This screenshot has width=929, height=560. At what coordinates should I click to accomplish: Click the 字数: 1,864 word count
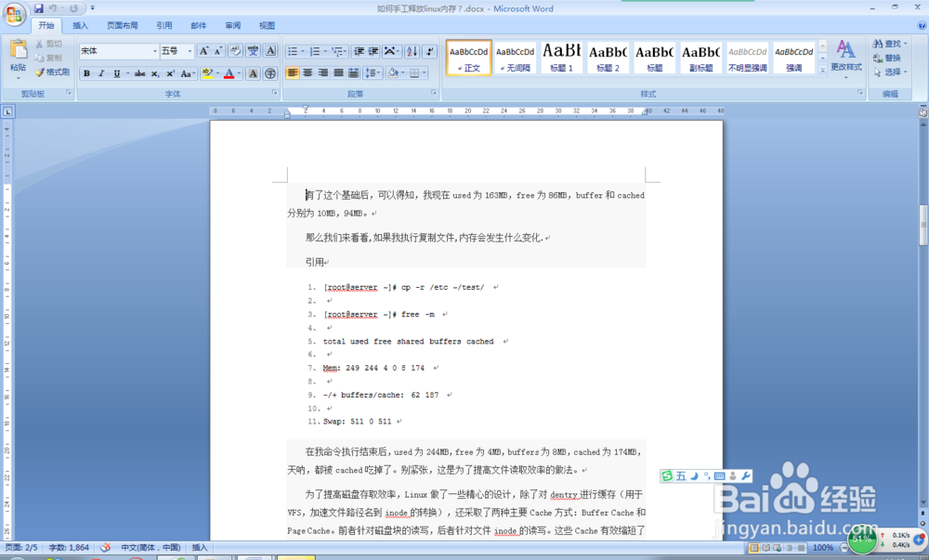(69, 548)
